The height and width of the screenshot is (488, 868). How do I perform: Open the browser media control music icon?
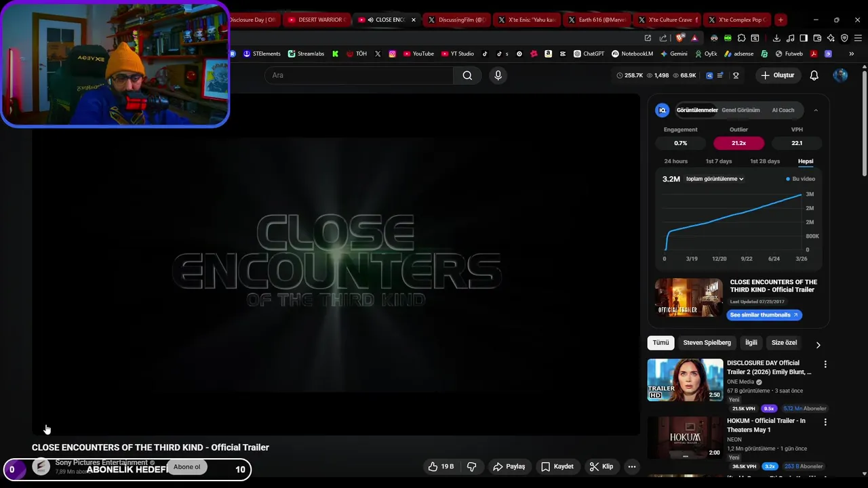(x=790, y=38)
